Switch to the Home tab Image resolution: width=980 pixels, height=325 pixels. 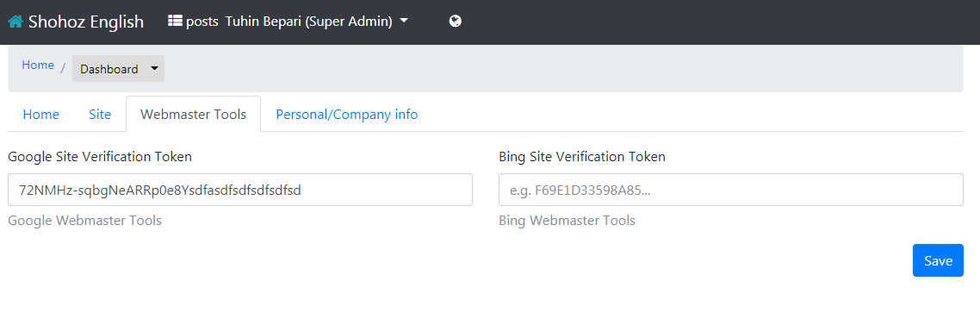click(x=41, y=114)
